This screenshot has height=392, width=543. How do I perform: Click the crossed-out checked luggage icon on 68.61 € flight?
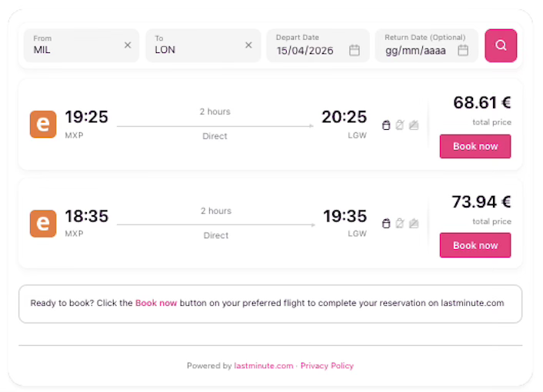pos(414,125)
